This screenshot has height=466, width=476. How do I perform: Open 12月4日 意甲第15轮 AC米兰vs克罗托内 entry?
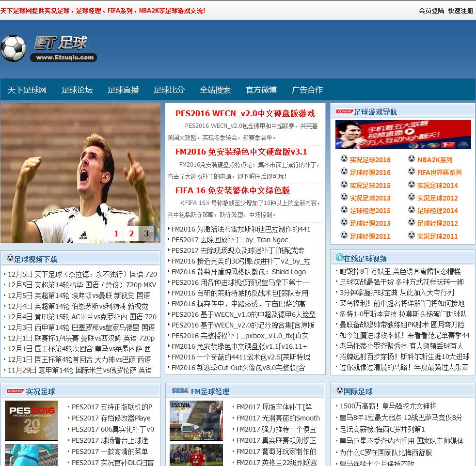pyautogui.click(x=82, y=317)
